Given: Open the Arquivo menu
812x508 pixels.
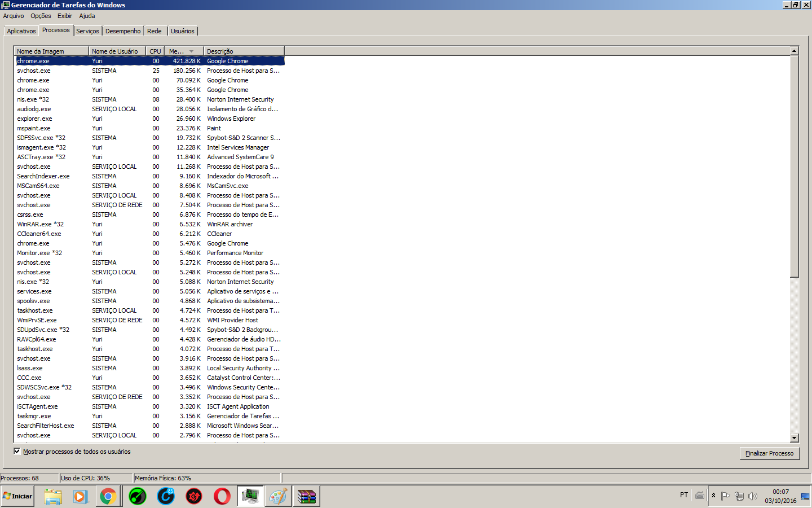Looking at the screenshot, I should click(x=14, y=16).
